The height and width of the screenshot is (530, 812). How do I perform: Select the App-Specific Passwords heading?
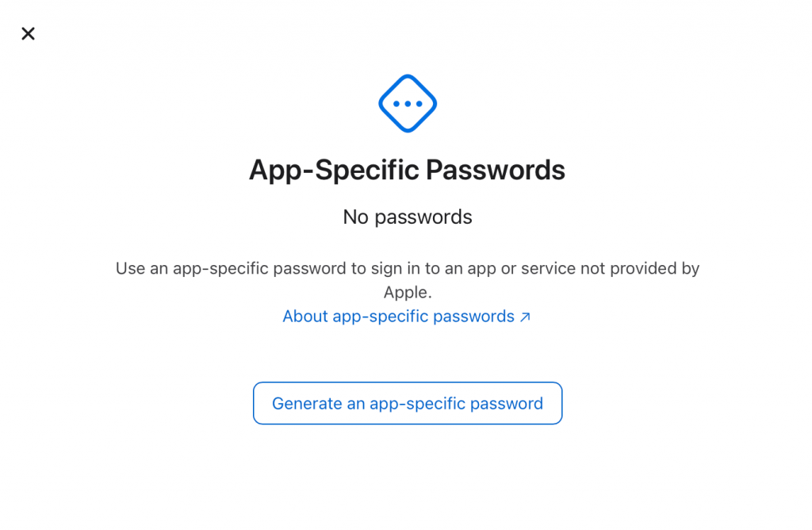407,169
